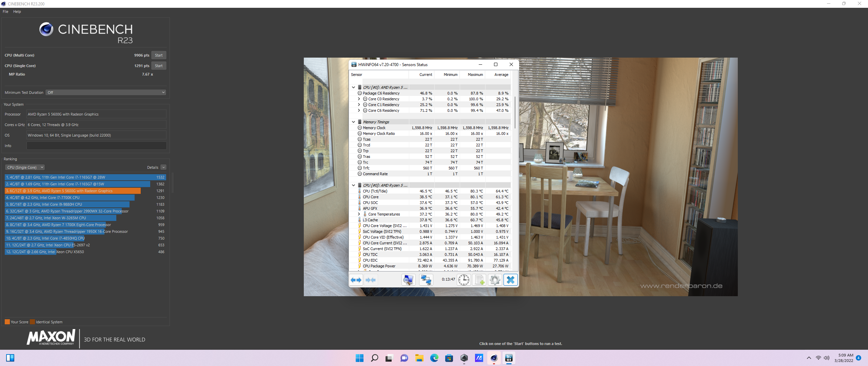
Task: Open CPU (Single Core) ranking dropdown
Action: [x=25, y=167]
